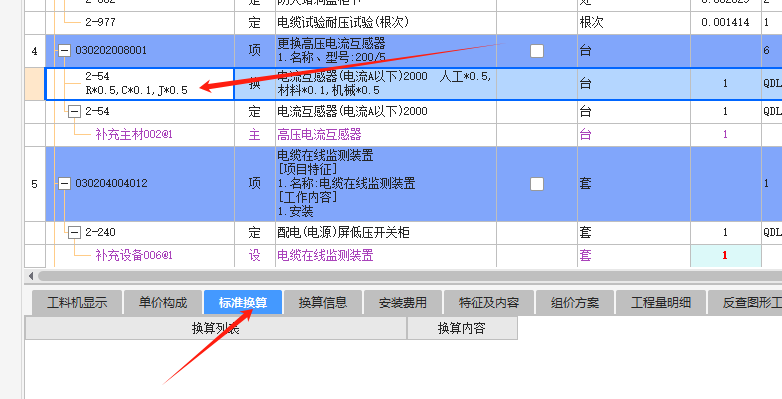Viewport: 782px width, 399px height.
Task: Click 项 type cell in 030204004012 row
Action: (x=254, y=184)
